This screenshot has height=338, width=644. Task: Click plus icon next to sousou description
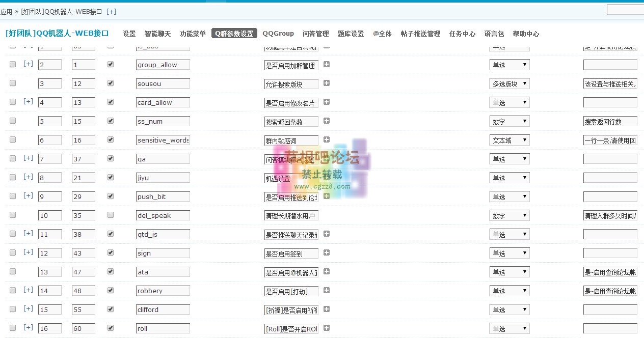(x=327, y=83)
